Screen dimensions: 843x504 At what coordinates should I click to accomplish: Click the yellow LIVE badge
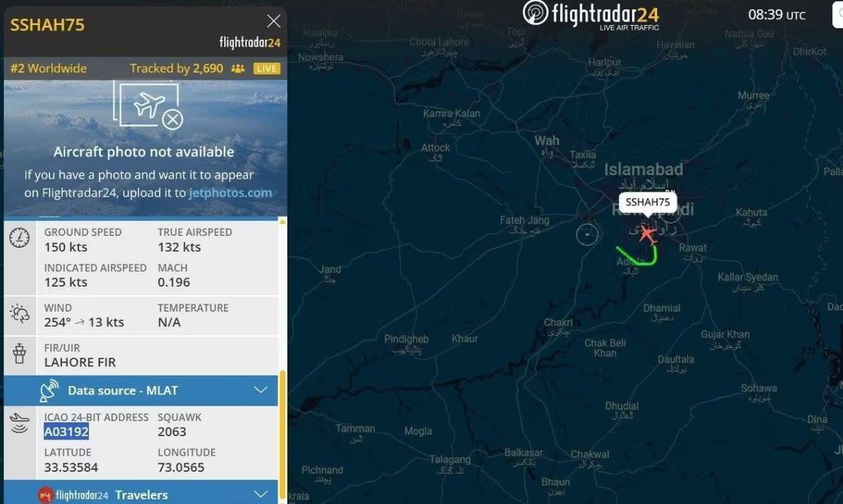coord(267,69)
